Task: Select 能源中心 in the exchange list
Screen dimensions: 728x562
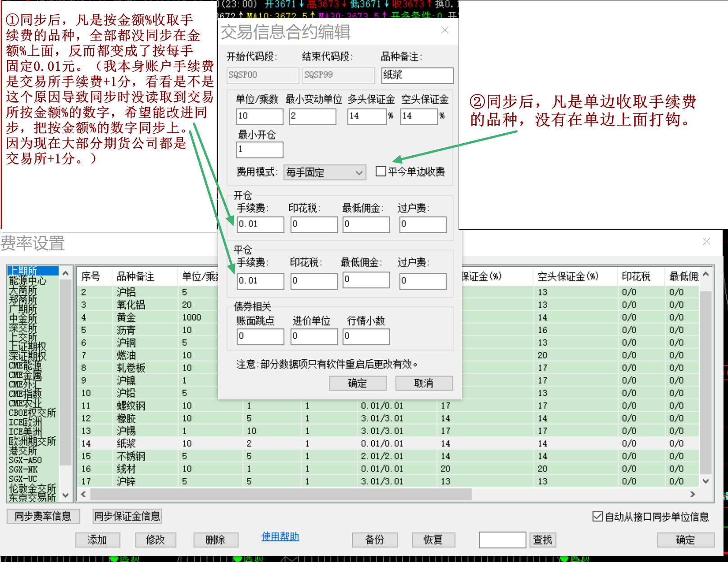Action: click(33, 281)
